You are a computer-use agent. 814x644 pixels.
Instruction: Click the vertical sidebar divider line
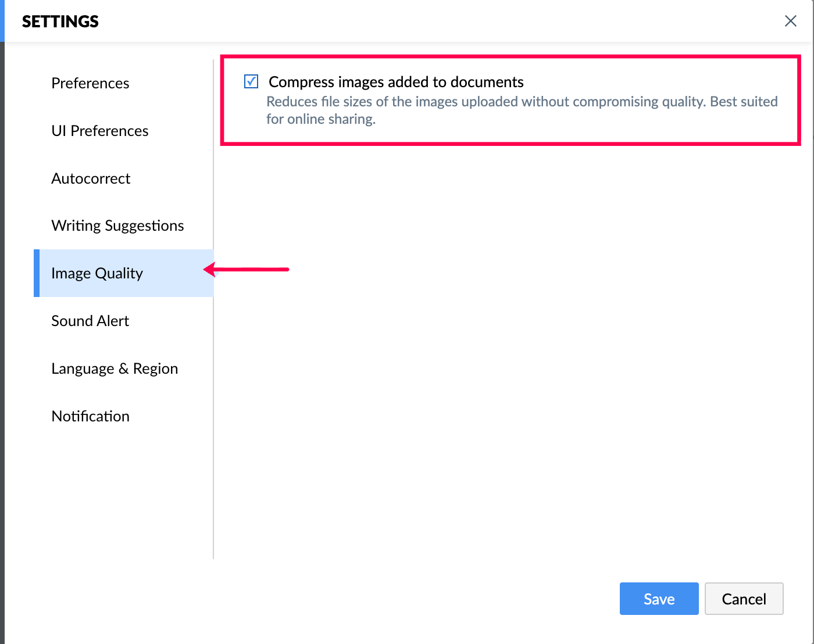click(213, 407)
